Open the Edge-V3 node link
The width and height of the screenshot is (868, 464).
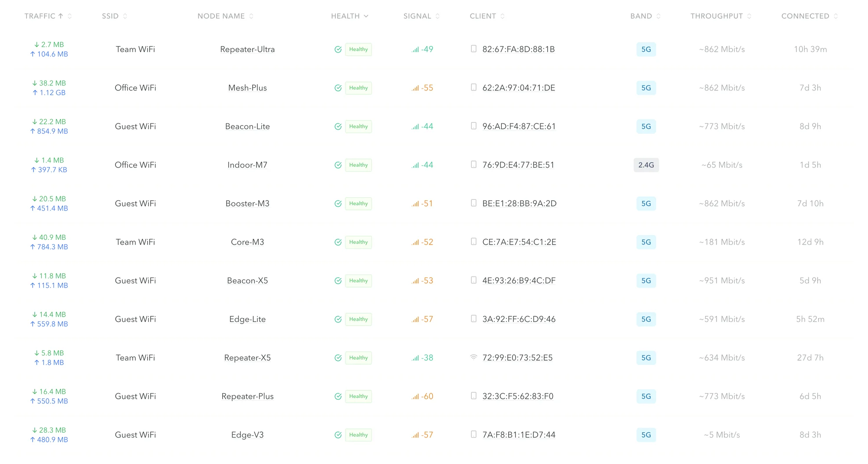click(x=247, y=435)
